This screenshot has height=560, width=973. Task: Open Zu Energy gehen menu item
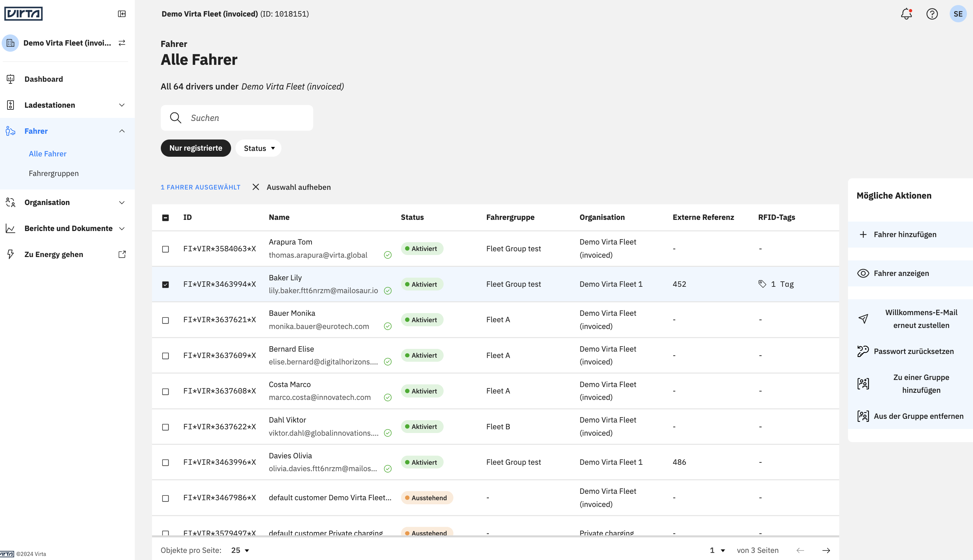[x=53, y=254]
